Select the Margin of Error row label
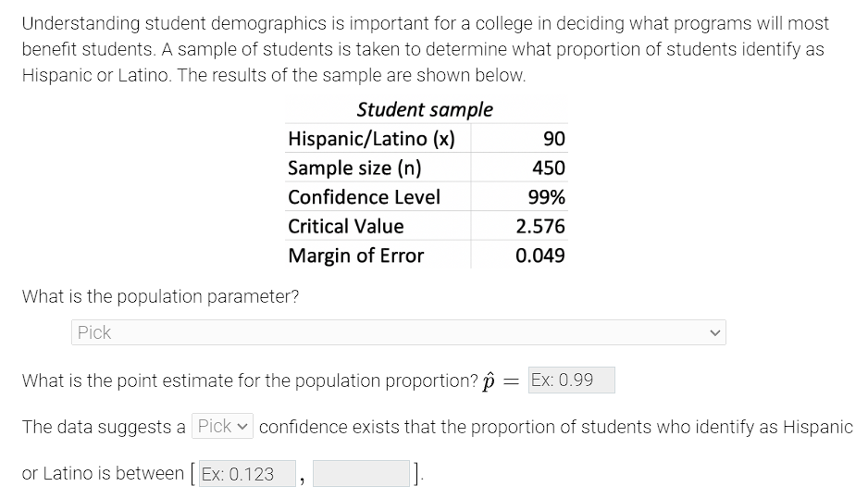The image size is (868, 499). [355, 256]
